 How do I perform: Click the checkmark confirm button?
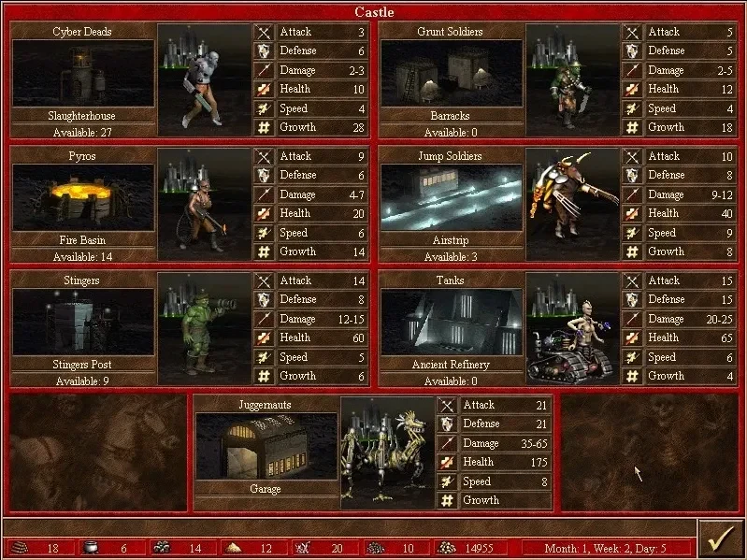(721, 538)
